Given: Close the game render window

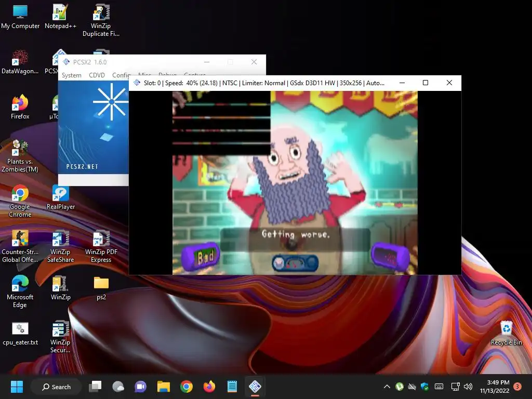Looking at the screenshot, I should coord(449,83).
